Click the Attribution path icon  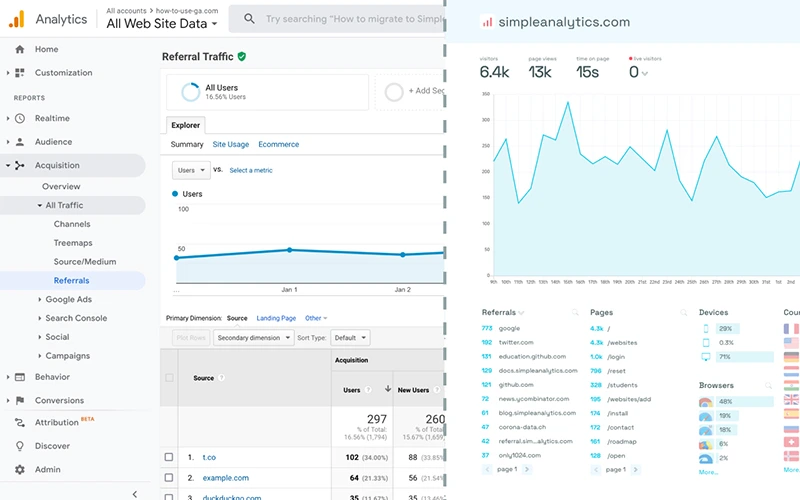(19, 422)
